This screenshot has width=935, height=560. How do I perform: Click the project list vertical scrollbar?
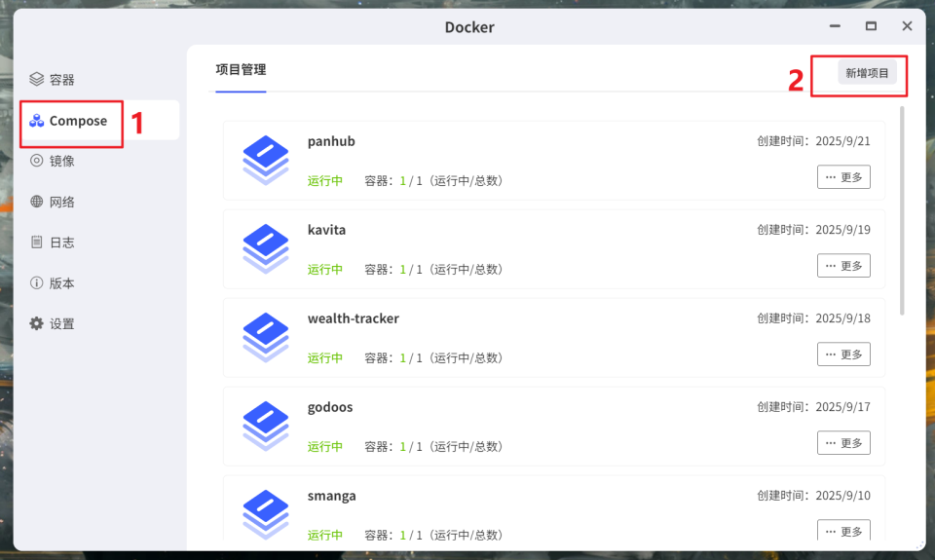point(902,210)
